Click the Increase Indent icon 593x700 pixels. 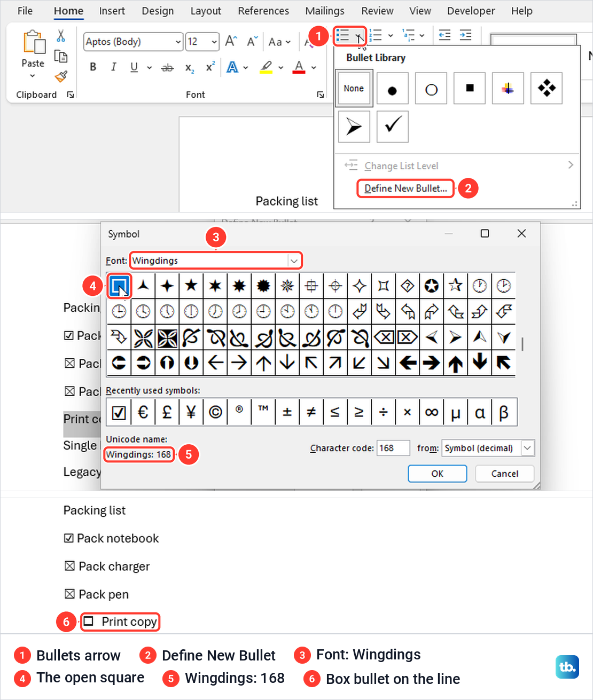pos(466,35)
